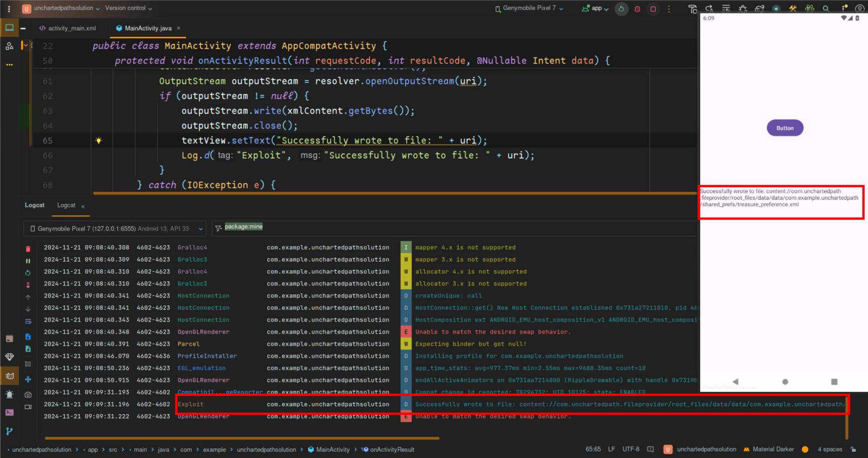Screen dimensions: 868x458
Task: Change the LF line separator
Action: pyautogui.click(x=611, y=449)
